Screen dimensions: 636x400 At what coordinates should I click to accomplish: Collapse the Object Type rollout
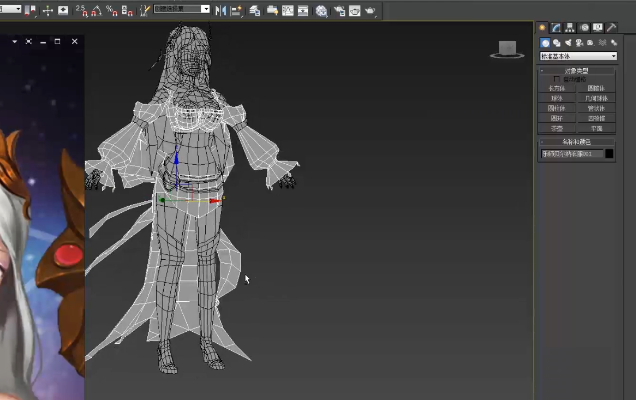(577, 70)
